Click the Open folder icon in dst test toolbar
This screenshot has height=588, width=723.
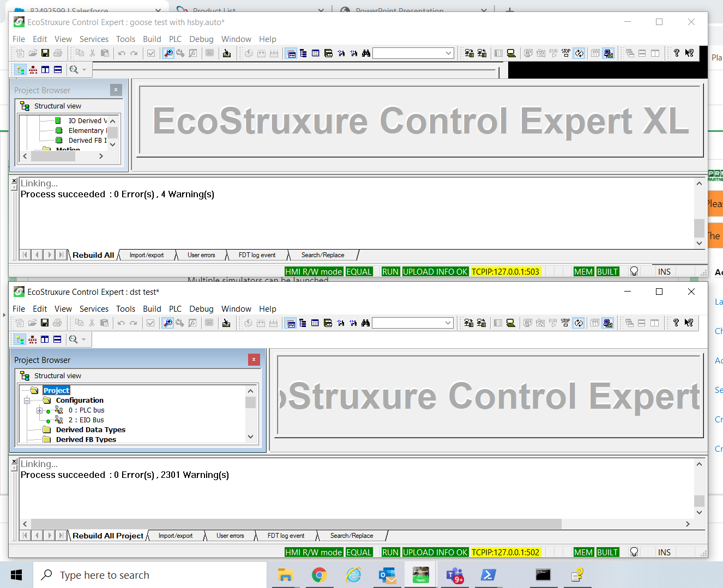(x=32, y=323)
